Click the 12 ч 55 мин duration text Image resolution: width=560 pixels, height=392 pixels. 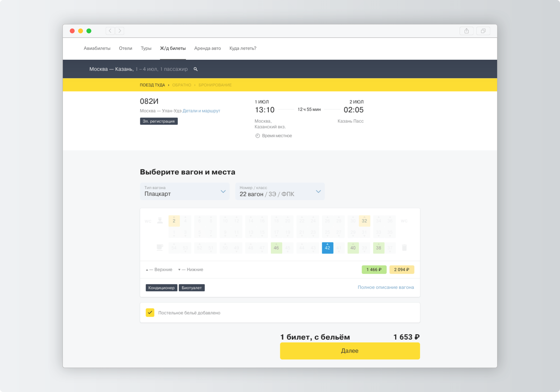coord(309,109)
